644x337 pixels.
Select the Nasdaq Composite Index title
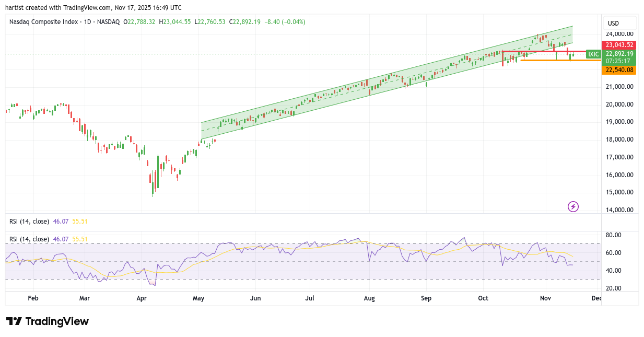pos(44,22)
